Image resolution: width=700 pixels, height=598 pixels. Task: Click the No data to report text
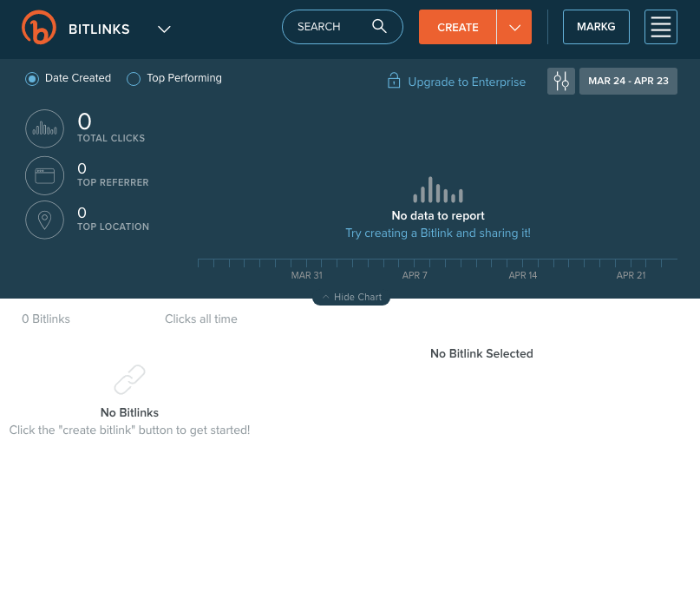tap(438, 216)
